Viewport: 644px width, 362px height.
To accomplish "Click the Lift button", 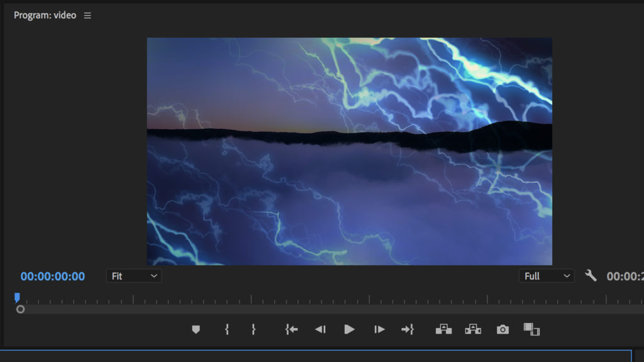I will coord(443,329).
